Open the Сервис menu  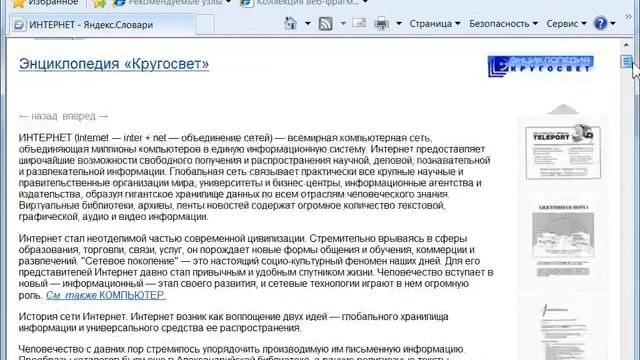click(567, 24)
